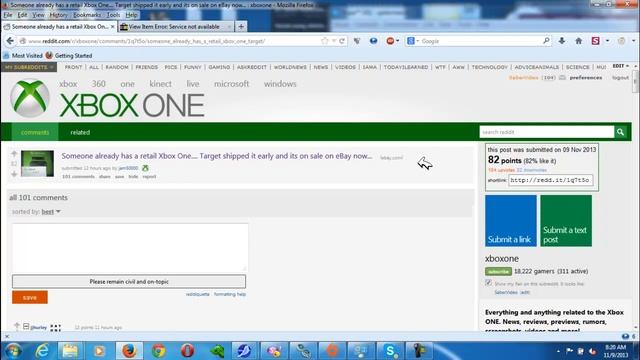This screenshot has width=640, height=360.
Task: Click the 101 comments link under post
Action: pyautogui.click(x=78, y=177)
